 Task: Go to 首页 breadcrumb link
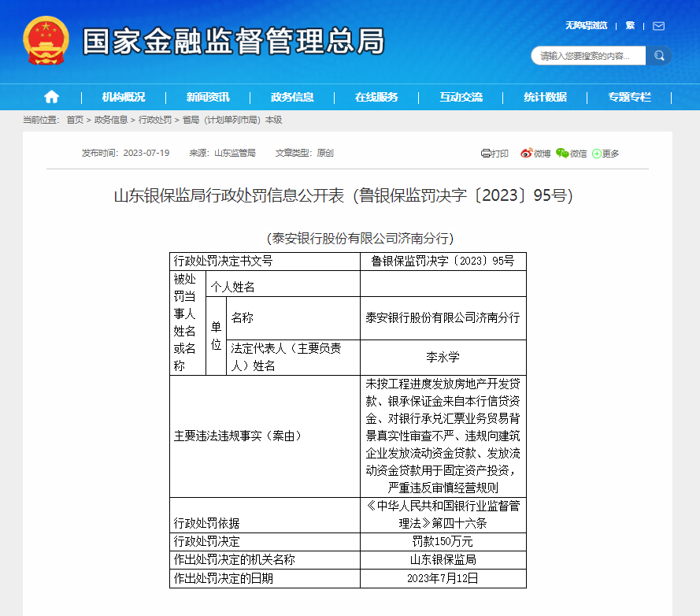pyautogui.click(x=75, y=120)
